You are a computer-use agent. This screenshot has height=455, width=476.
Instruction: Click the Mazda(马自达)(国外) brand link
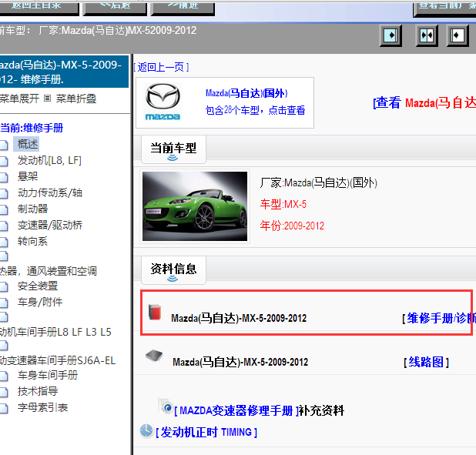pos(246,93)
